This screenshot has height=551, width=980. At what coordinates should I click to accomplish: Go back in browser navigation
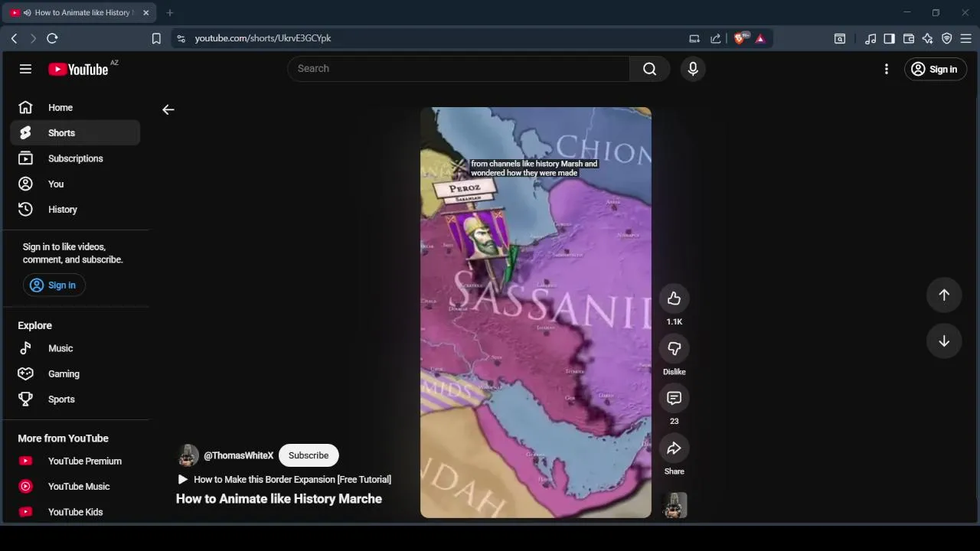(14, 38)
